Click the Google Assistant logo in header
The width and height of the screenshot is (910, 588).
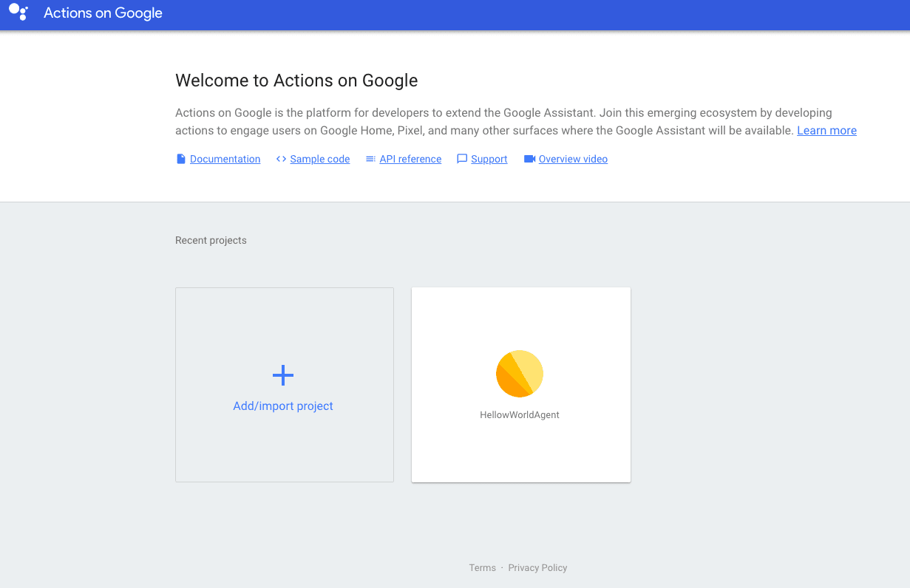coord(18,12)
